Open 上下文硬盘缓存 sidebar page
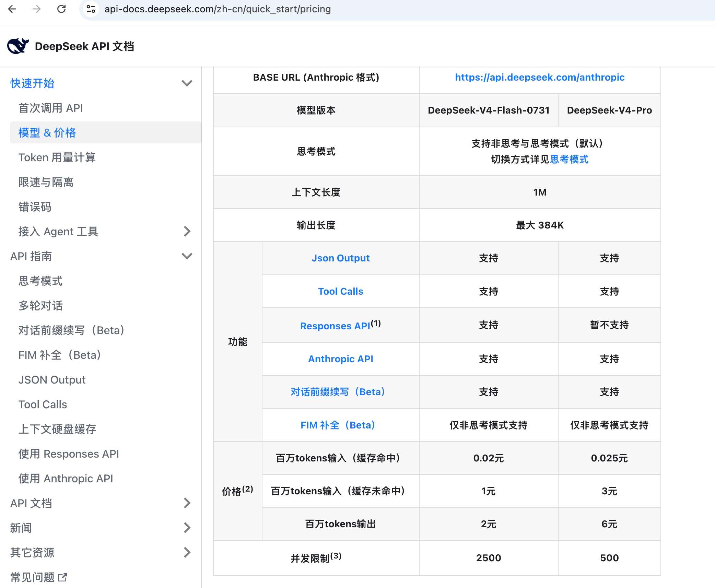This screenshot has width=715, height=588. (57, 429)
